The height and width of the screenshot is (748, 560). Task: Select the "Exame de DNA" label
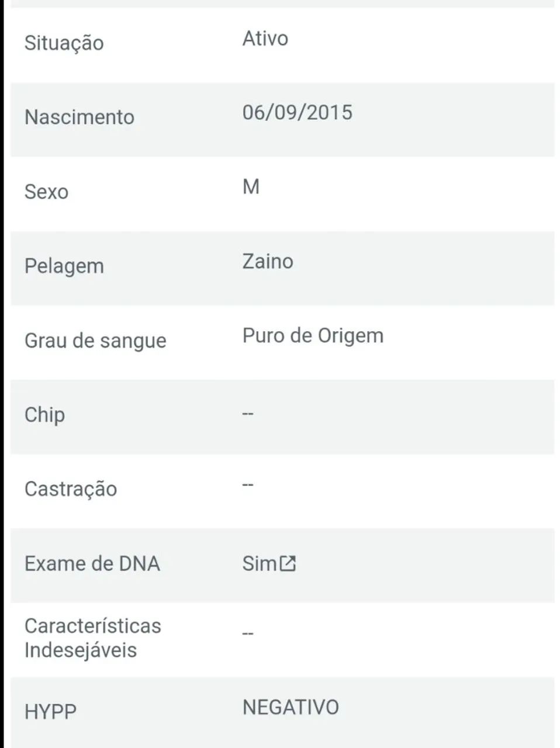[x=92, y=563]
